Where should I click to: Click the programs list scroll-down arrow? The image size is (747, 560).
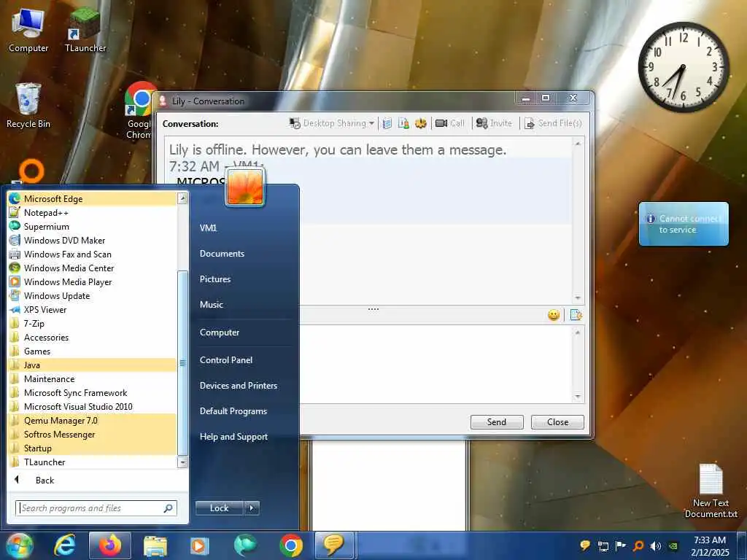tap(182, 462)
